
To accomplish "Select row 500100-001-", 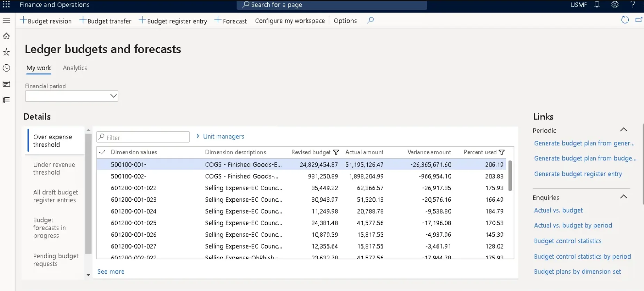I will 301,164.
